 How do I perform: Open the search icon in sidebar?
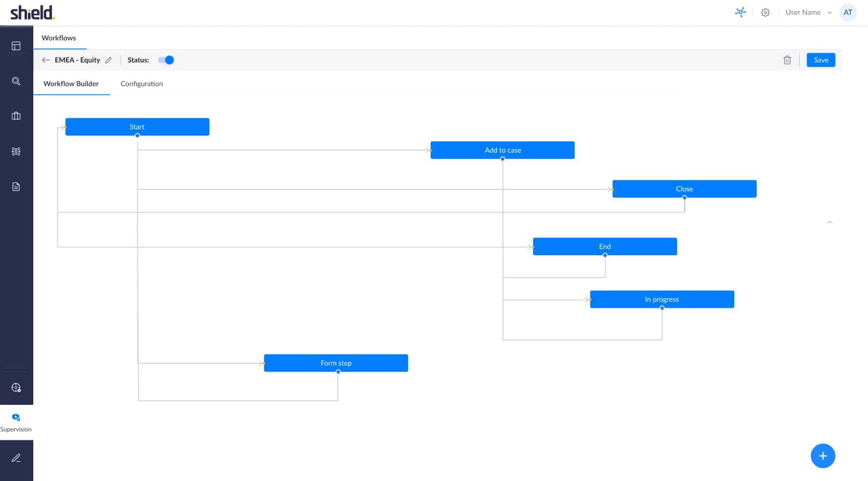pos(16,81)
